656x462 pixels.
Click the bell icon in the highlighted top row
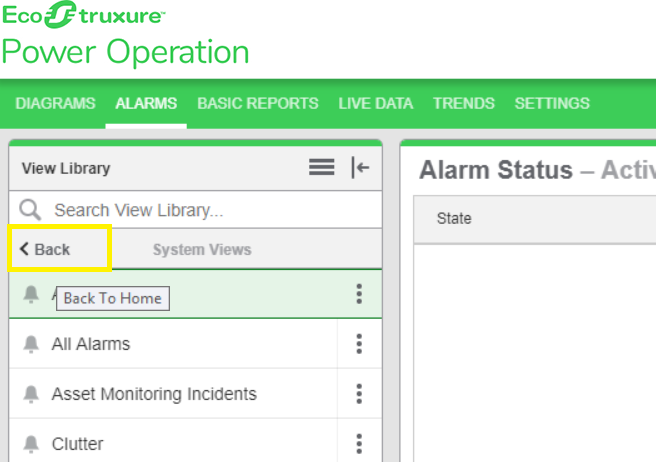31,294
